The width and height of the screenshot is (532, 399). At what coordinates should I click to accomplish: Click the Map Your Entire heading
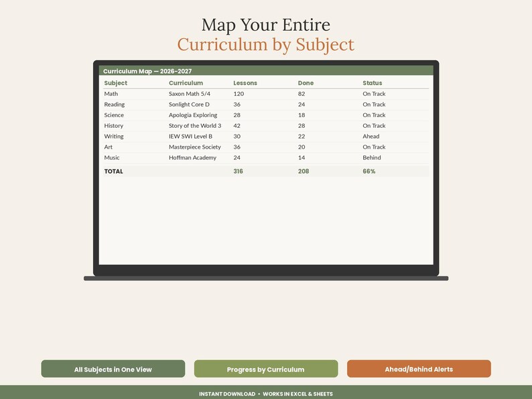click(x=266, y=25)
